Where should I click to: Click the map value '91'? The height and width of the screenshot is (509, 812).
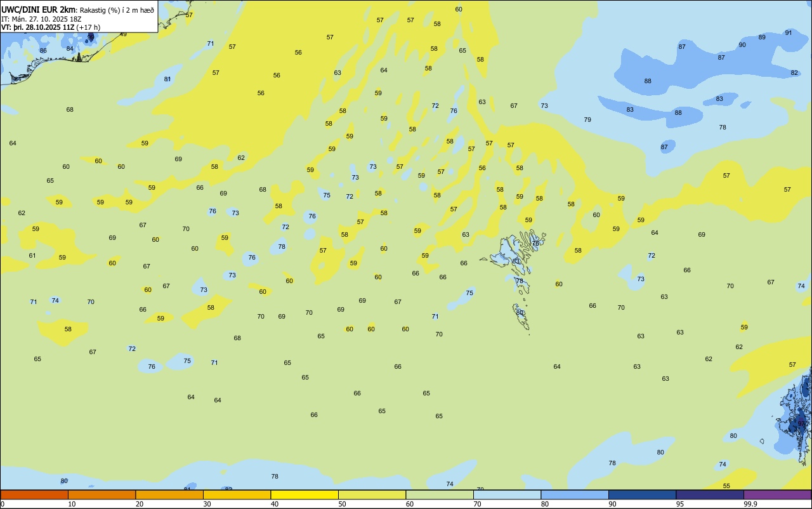pyautogui.click(x=789, y=32)
